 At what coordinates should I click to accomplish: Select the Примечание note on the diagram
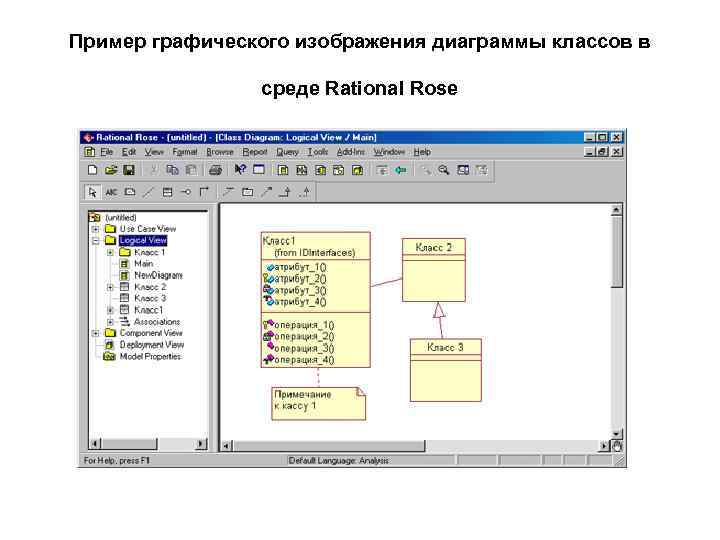pos(318,404)
